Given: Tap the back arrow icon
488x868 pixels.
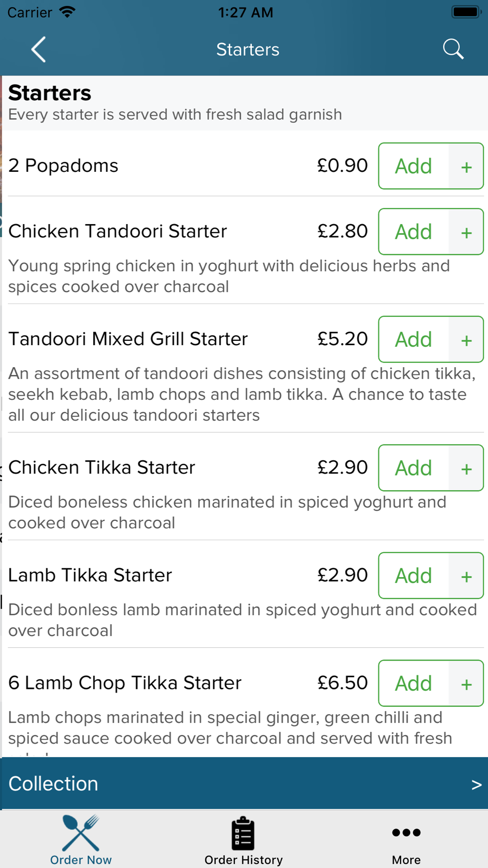Looking at the screenshot, I should (39, 49).
